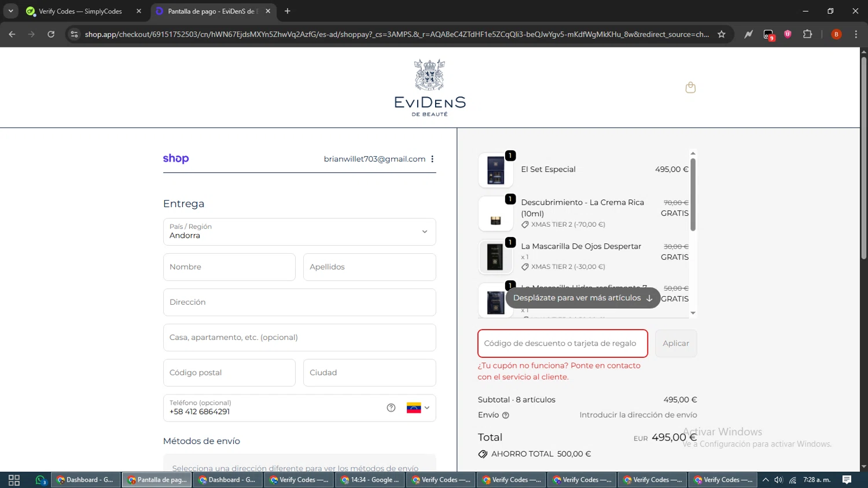868x488 pixels.
Task: Click the address bar URL
Action: coord(397,34)
